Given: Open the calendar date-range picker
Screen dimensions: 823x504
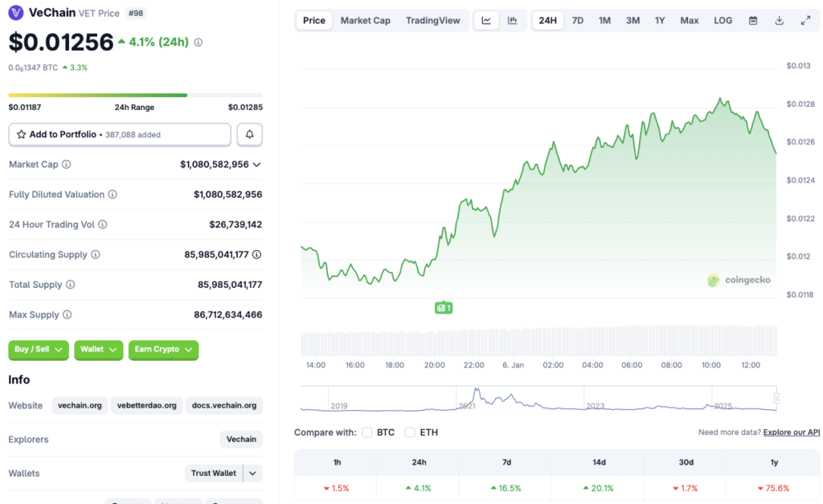Looking at the screenshot, I should [x=752, y=19].
